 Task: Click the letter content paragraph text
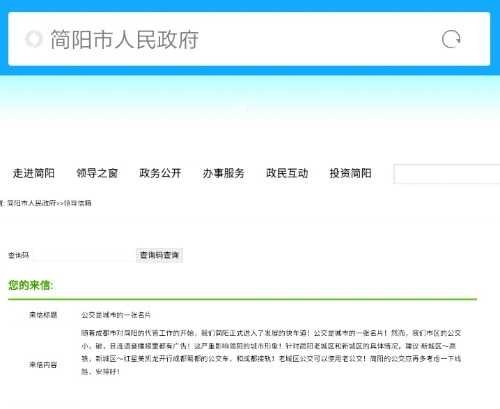tap(271, 352)
